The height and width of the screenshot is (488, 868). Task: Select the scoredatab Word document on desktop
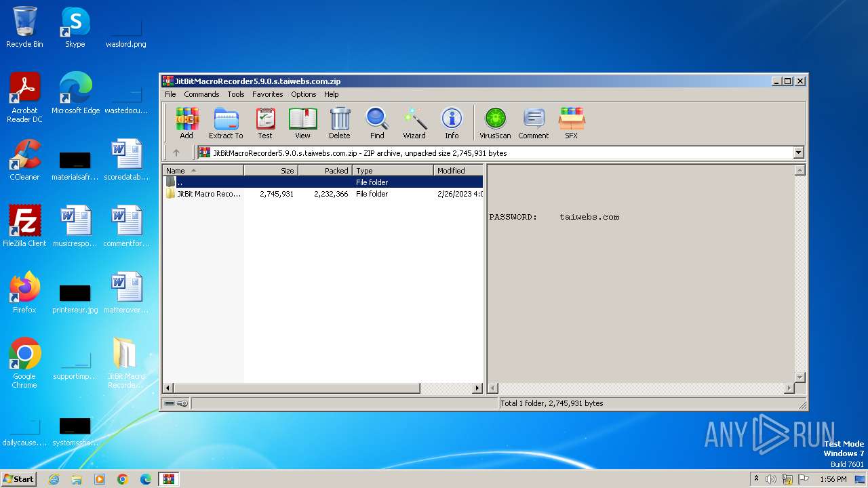(x=126, y=159)
